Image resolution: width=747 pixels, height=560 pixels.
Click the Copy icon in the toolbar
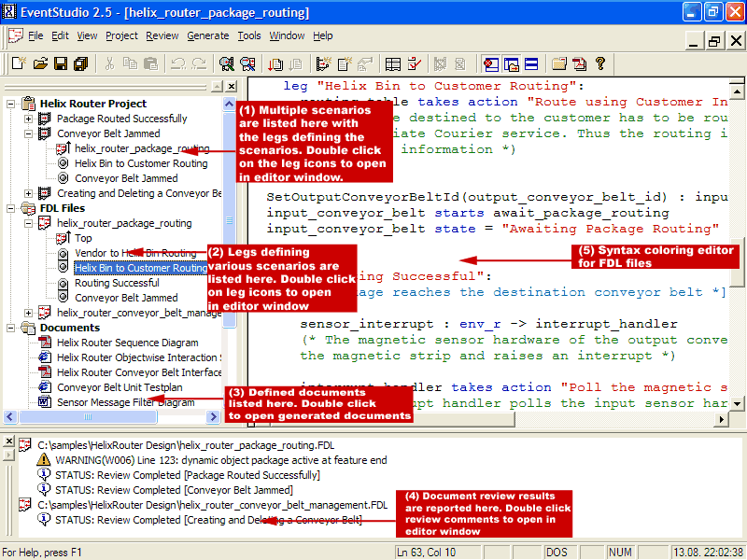(130, 63)
